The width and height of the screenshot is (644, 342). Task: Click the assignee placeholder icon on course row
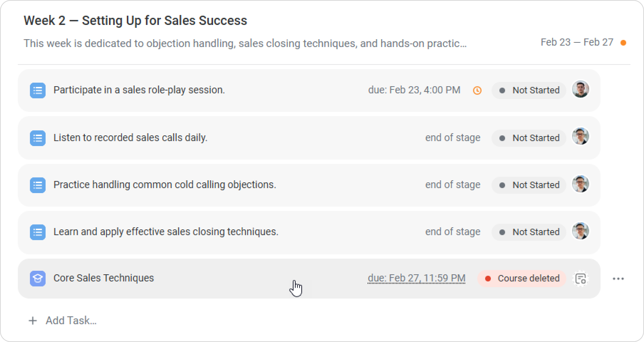click(581, 279)
